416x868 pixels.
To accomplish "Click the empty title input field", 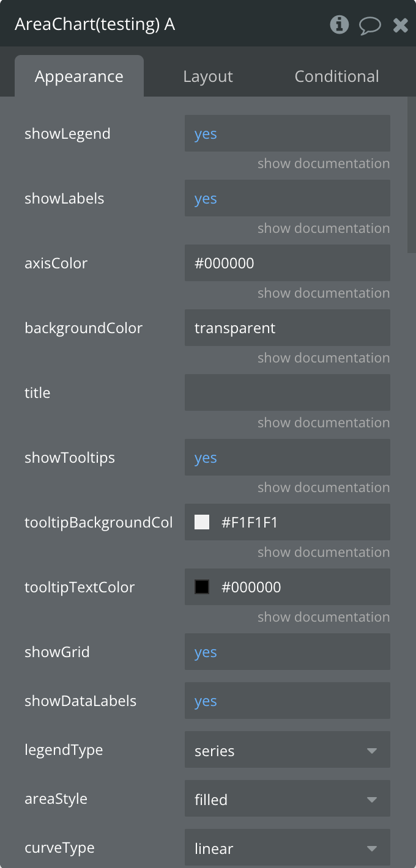I will (287, 392).
